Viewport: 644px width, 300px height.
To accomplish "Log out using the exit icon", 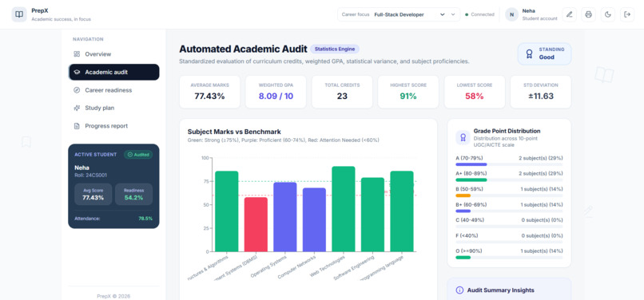I will coord(626,14).
